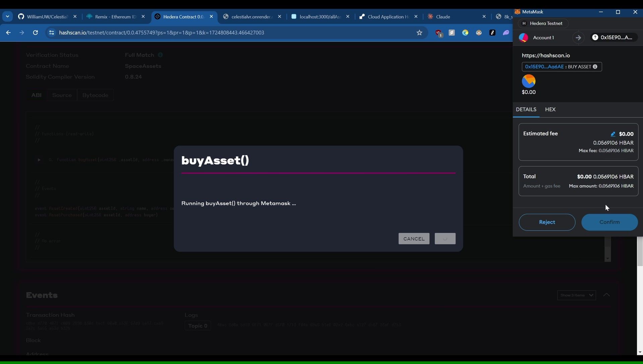Confirm the MetaMask transaction
Viewport: 643px width, 364px height.
(x=610, y=222)
